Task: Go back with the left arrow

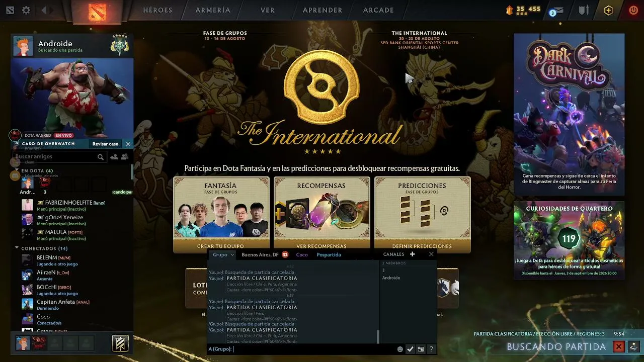Action: pos(44,10)
